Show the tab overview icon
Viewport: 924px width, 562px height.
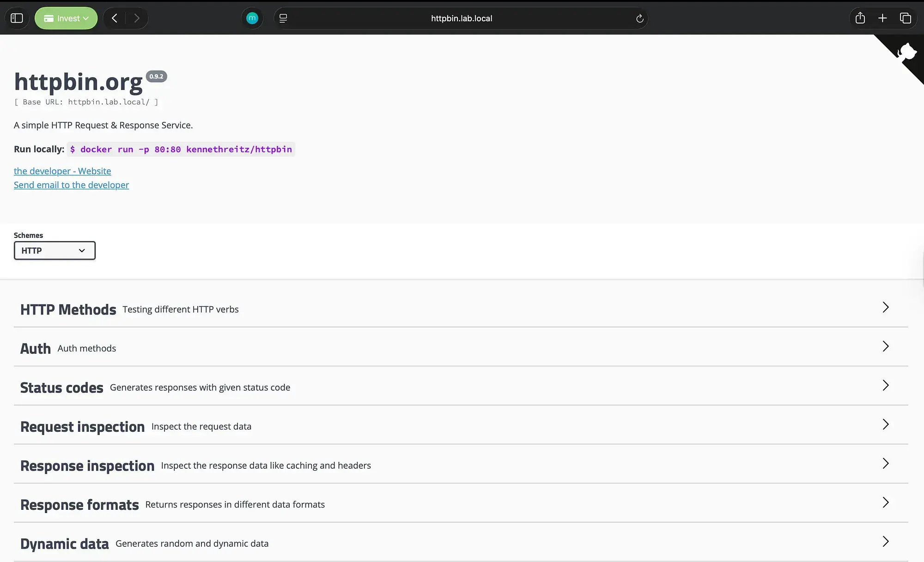tap(905, 18)
